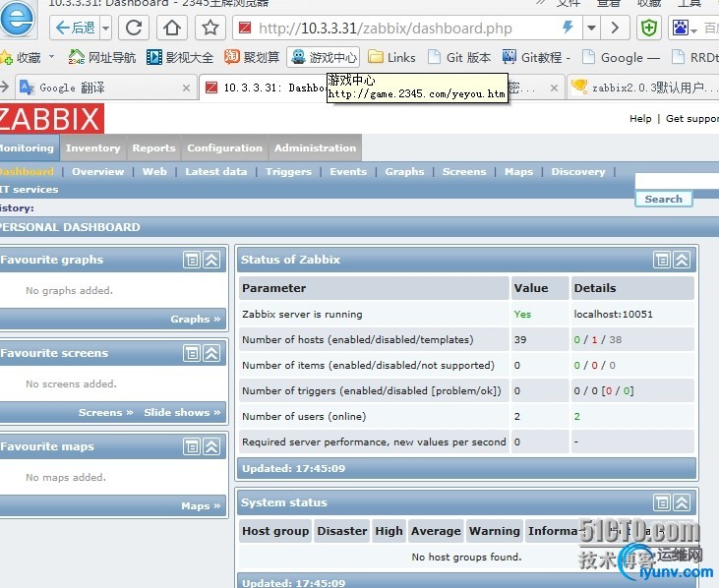Switch to the 10.3.3.31 Dashboard tab
The height and width of the screenshot is (588, 719).
(266, 88)
